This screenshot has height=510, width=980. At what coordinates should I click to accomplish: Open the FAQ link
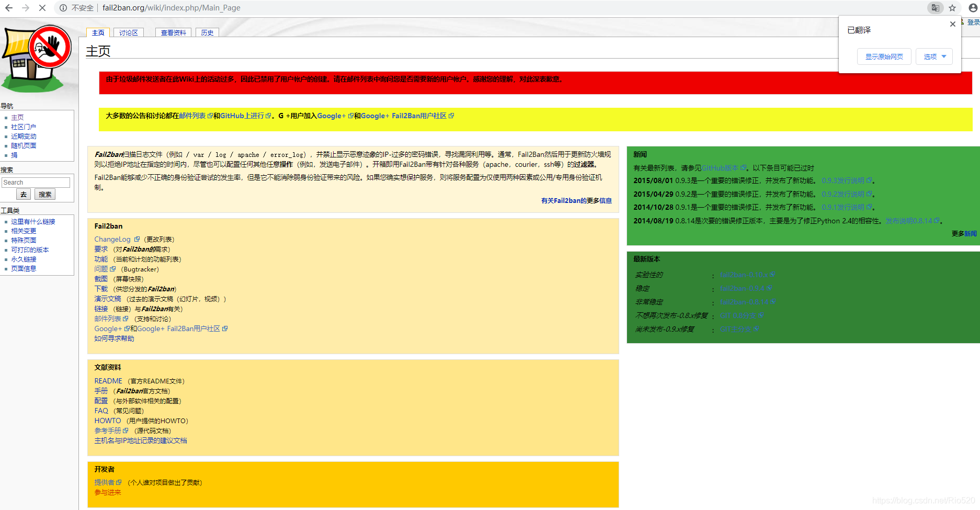pos(101,411)
